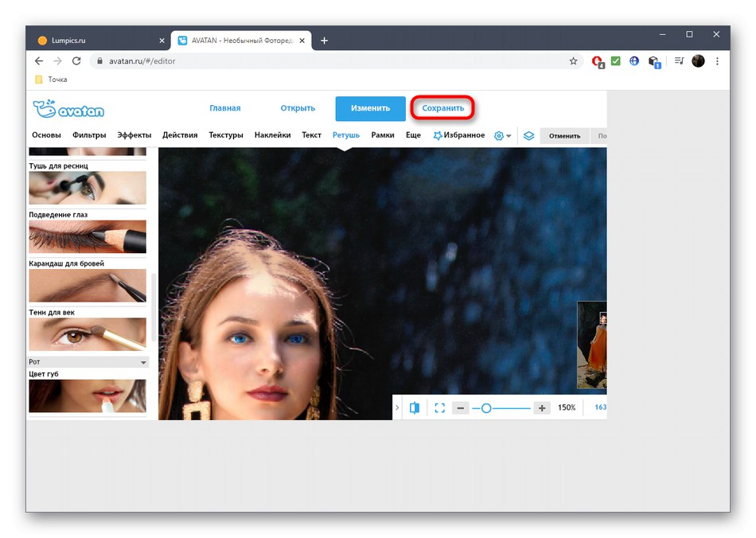Click the blue globe extension icon
The width and height of the screenshot is (756, 538).
tap(634, 60)
